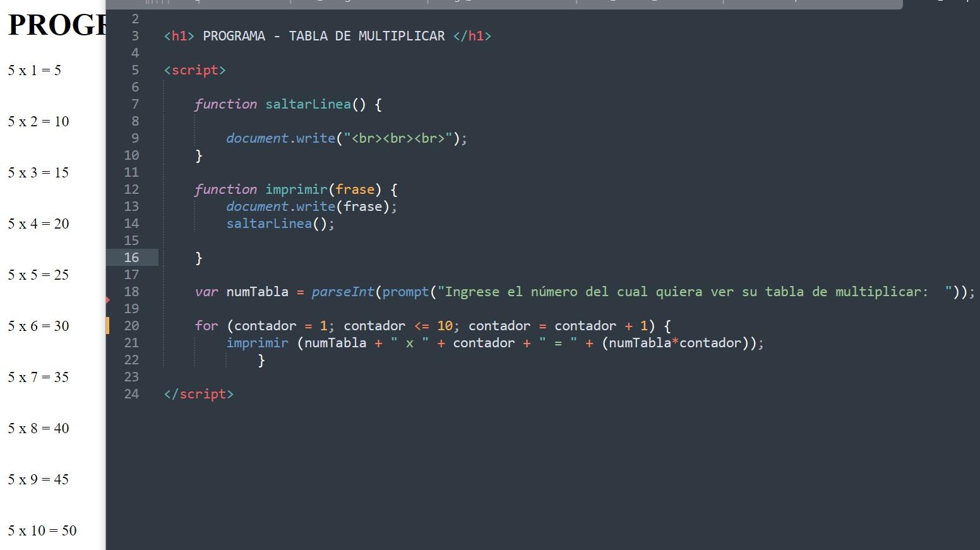The image size is (980, 550).
Task: Click the h1 text "PROGRAMA - TABLA DE MULTIPLICAR"
Action: tap(323, 36)
